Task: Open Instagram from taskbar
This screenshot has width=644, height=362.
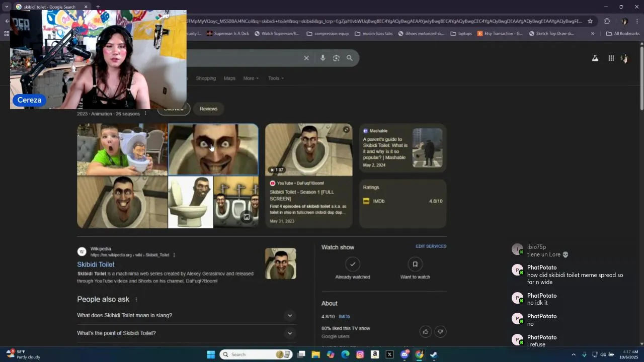Action: pyautogui.click(x=360, y=354)
